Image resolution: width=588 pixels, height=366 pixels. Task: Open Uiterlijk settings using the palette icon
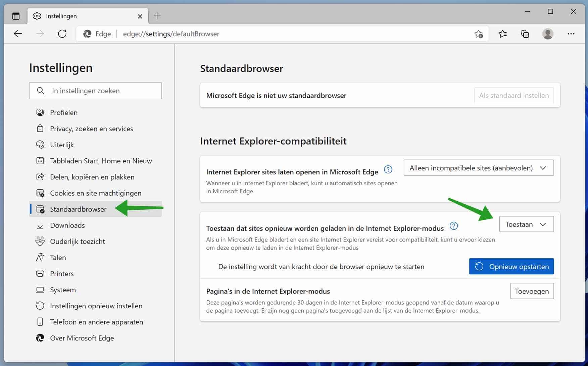[x=40, y=145]
